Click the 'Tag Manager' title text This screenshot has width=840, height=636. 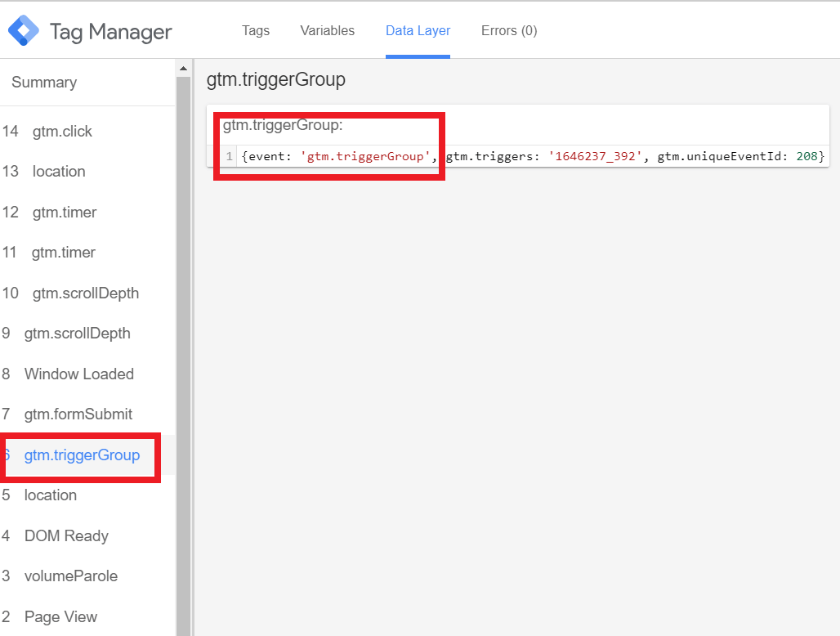(x=111, y=32)
